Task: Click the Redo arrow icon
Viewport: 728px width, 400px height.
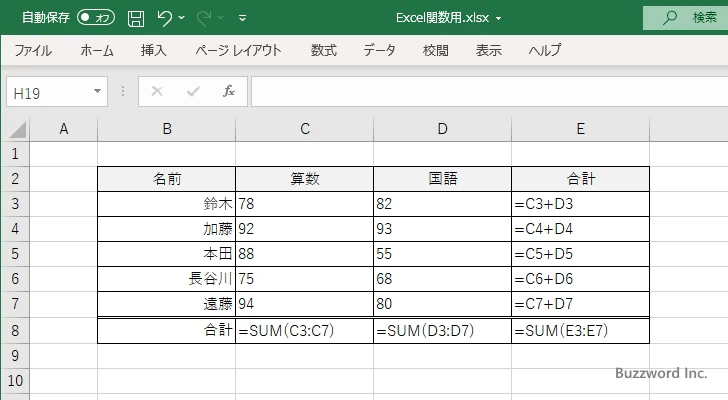Action: [x=204, y=18]
